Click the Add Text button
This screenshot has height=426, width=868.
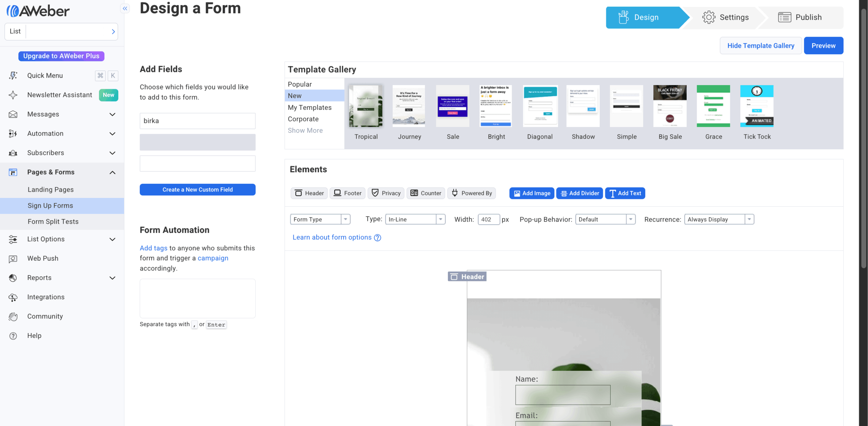click(625, 193)
